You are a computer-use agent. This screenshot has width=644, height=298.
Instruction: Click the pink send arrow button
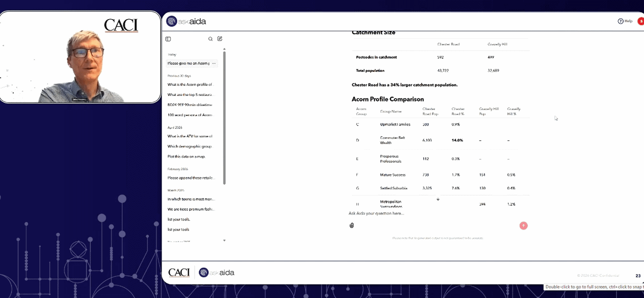coord(523,226)
